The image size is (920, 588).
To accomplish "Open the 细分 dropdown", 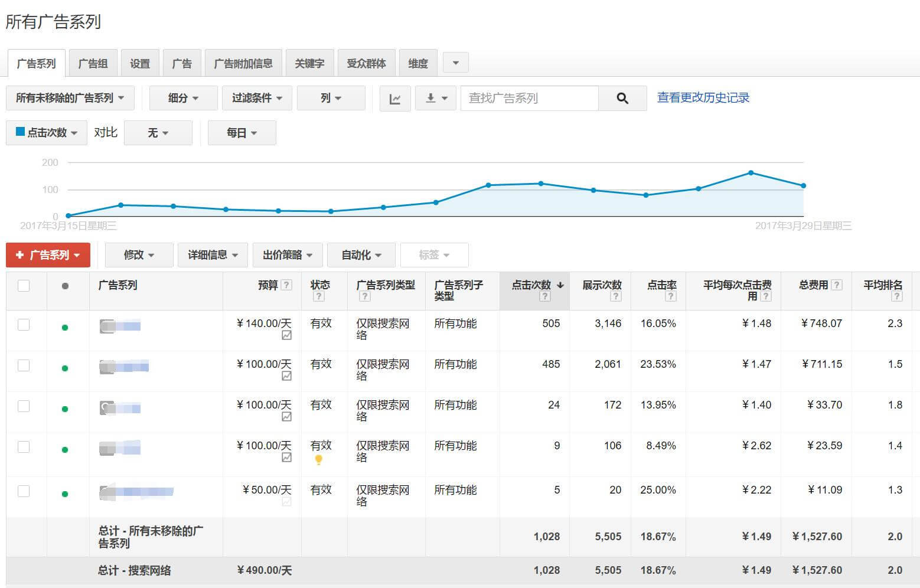I will click(x=184, y=98).
